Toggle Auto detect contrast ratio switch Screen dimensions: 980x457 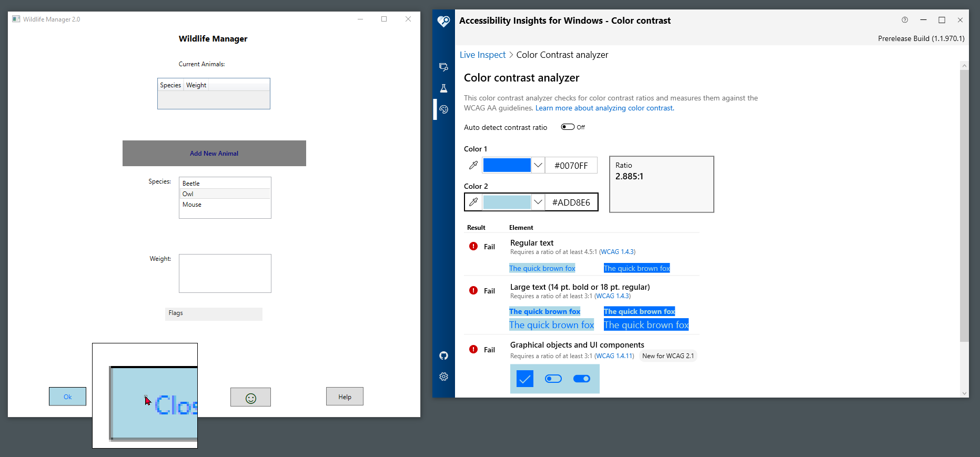568,127
